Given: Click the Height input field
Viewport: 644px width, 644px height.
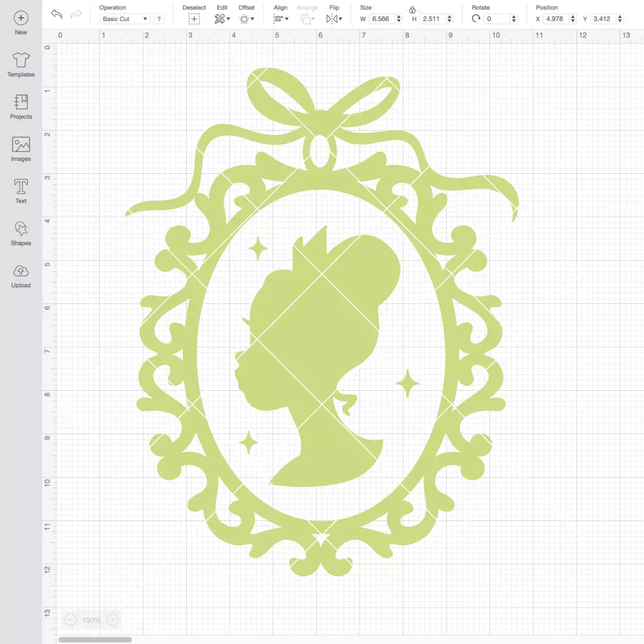Looking at the screenshot, I should coord(432,19).
